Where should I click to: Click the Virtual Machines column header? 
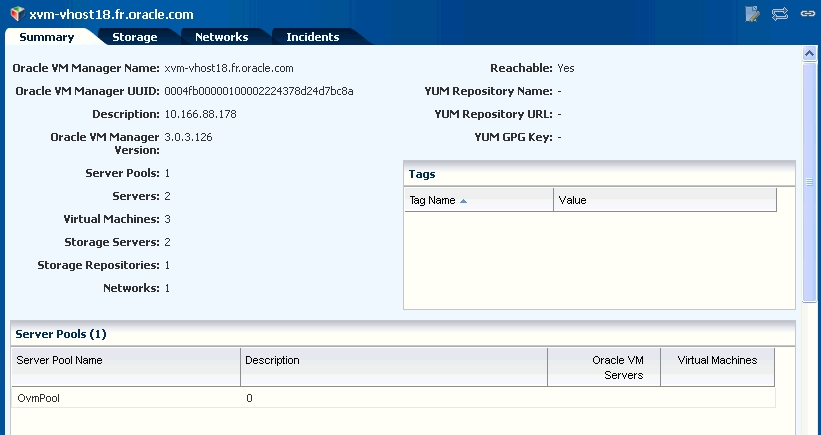click(717, 367)
